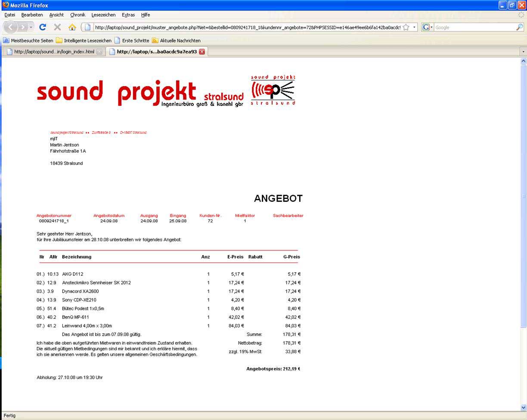Click the large sound projekt header logo

tap(140, 93)
